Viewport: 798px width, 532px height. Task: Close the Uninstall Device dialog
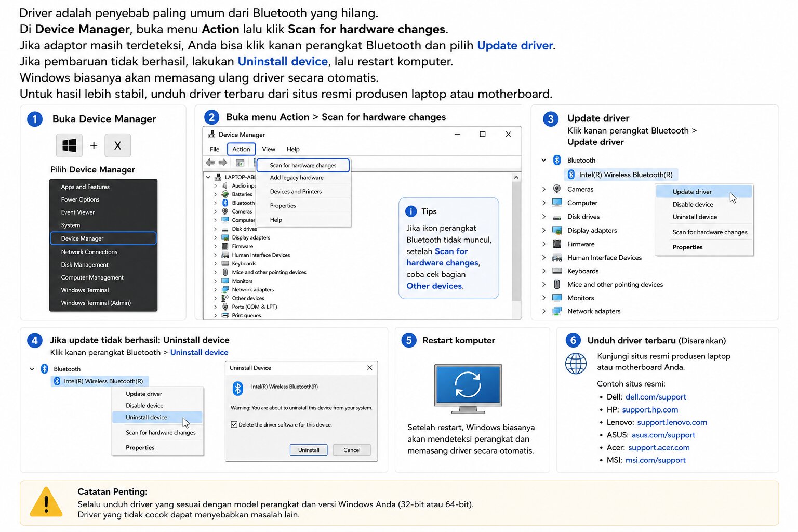click(x=370, y=368)
